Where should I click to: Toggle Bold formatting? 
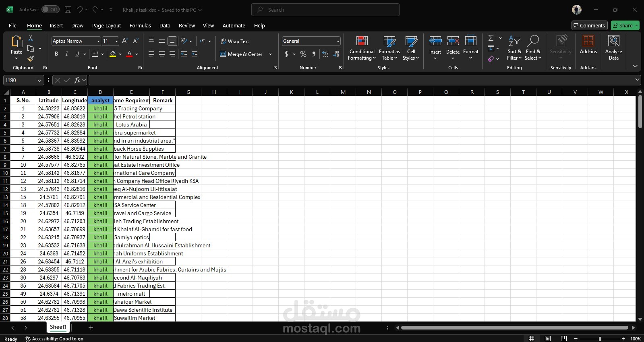click(x=56, y=54)
